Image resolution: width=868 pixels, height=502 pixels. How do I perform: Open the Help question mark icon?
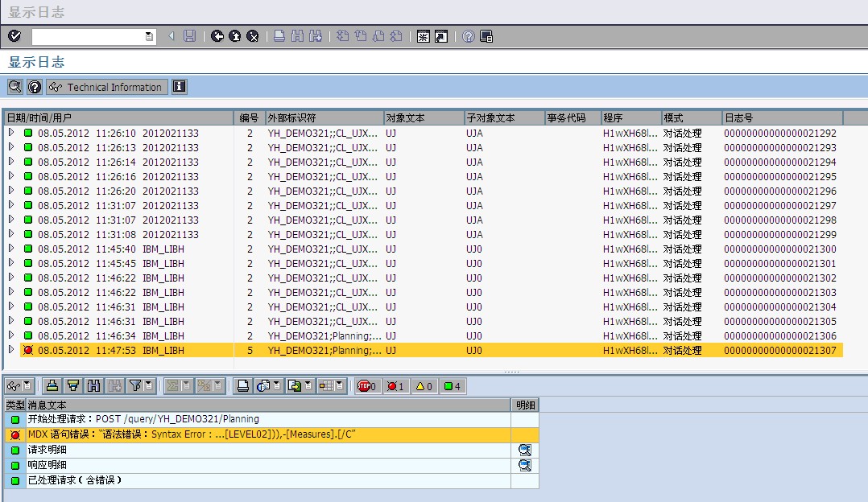pos(469,36)
